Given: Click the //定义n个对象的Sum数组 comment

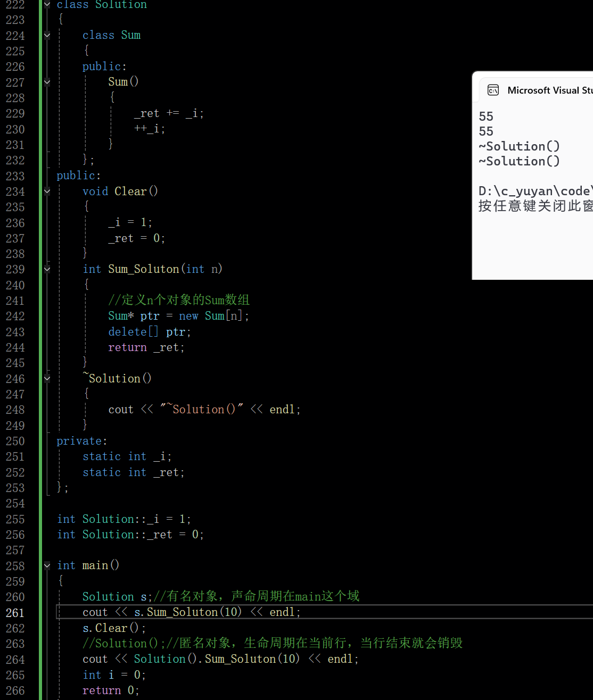Looking at the screenshot, I should [x=179, y=300].
